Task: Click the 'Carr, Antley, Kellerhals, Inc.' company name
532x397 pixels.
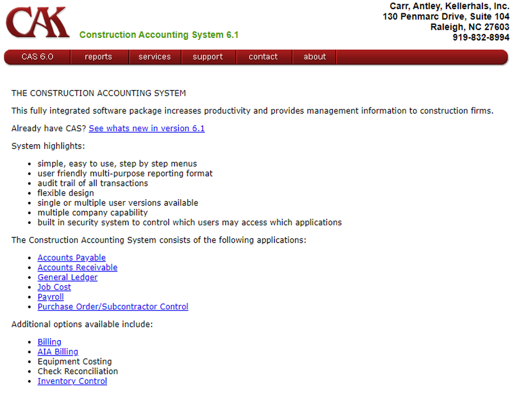Action: pos(450,6)
